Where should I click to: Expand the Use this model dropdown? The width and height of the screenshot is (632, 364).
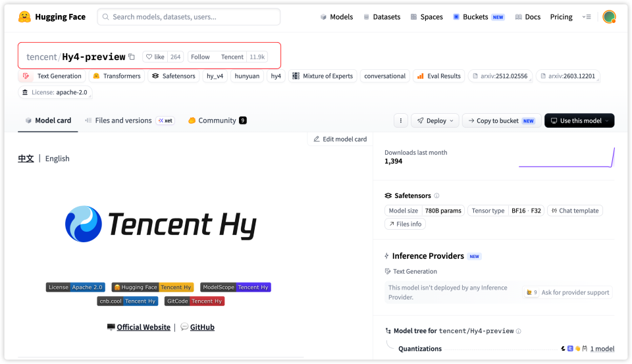[x=579, y=120]
